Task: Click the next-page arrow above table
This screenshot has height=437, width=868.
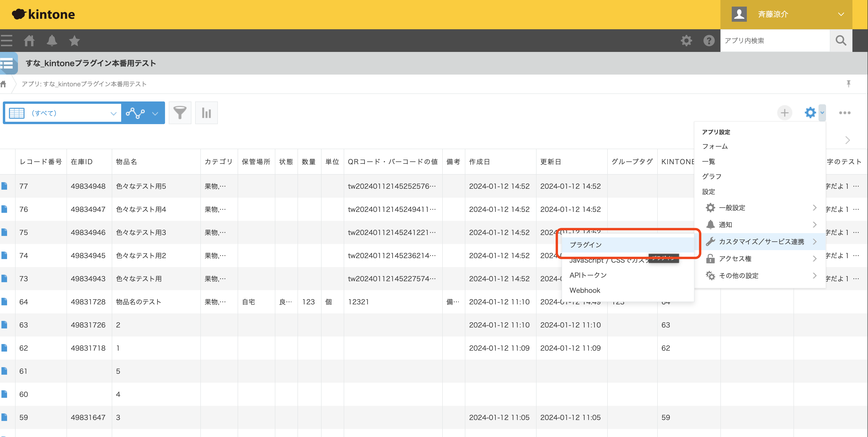Action: click(x=848, y=140)
